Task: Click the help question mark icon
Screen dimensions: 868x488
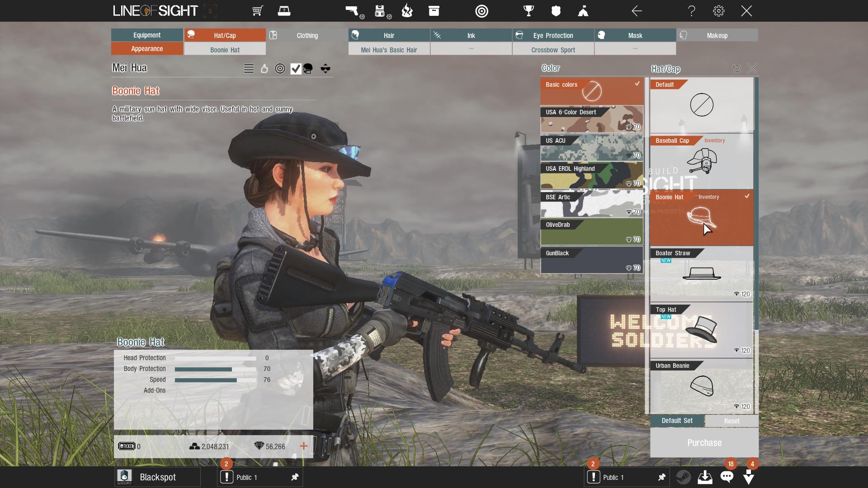Action: (691, 11)
